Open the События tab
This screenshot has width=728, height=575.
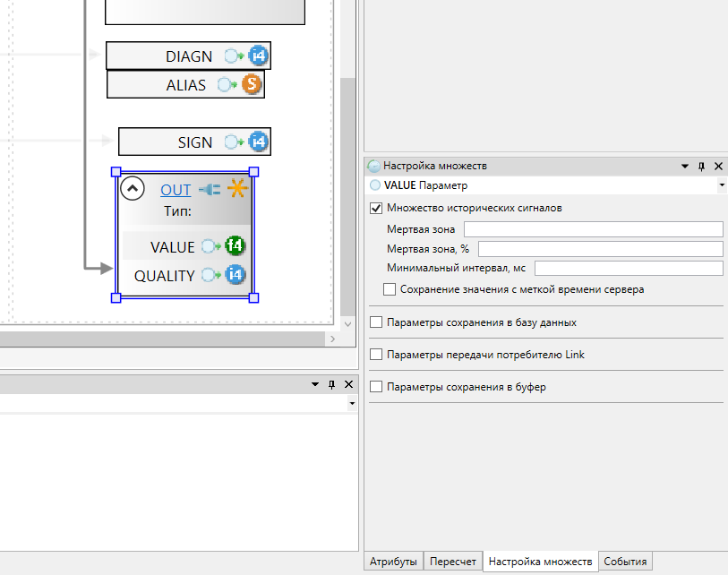(x=625, y=562)
